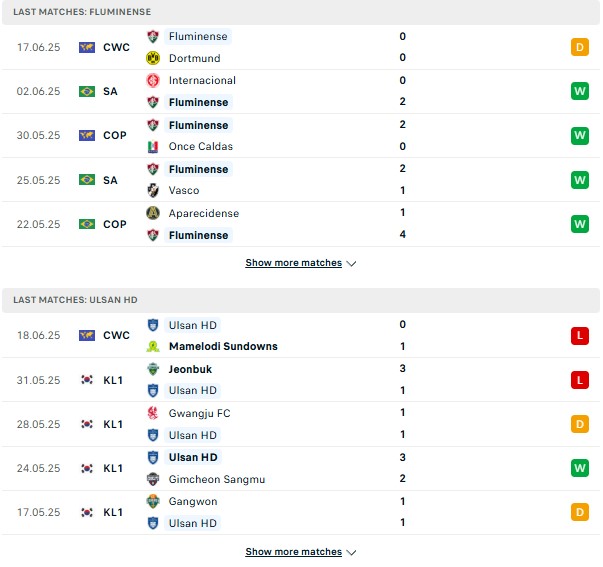Open the Mamelodi Sundowns team link
The height and width of the screenshot is (567, 603).
tap(223, 346)
